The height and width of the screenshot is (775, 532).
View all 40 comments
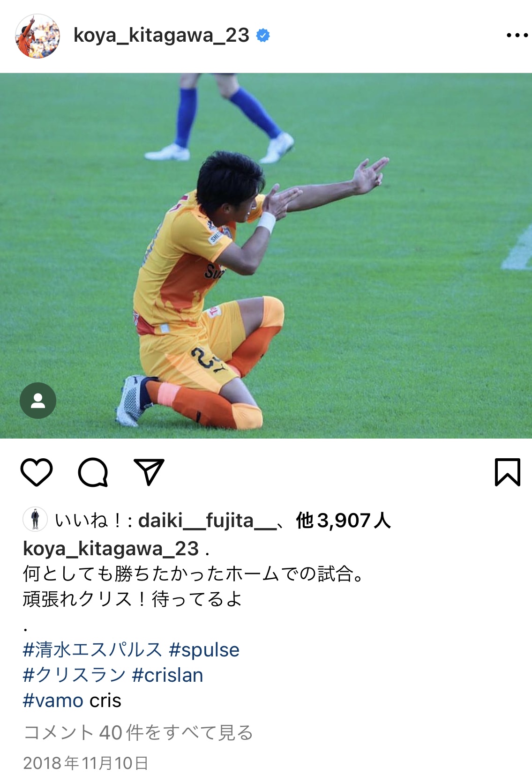point(138,732)
